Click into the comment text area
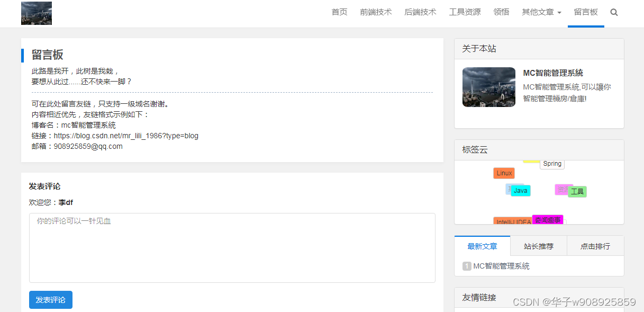 pyautogui.click(x=232, y=247)
